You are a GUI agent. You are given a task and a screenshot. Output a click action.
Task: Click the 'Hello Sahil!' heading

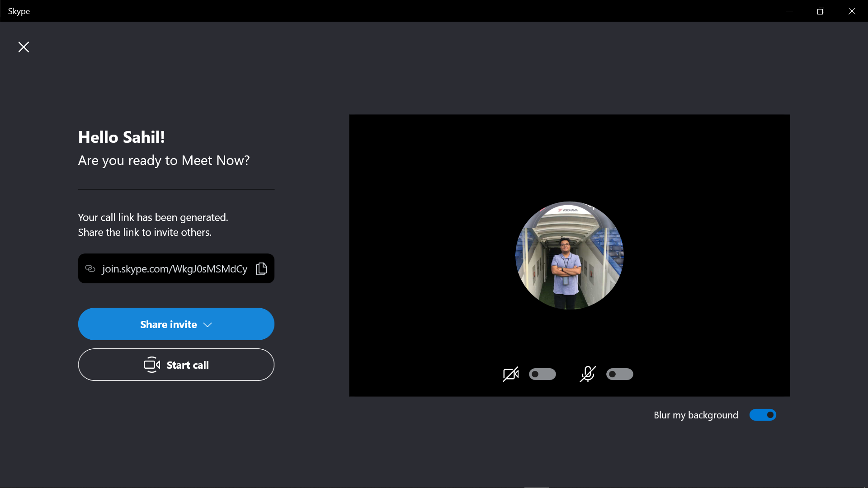point(121,137)
